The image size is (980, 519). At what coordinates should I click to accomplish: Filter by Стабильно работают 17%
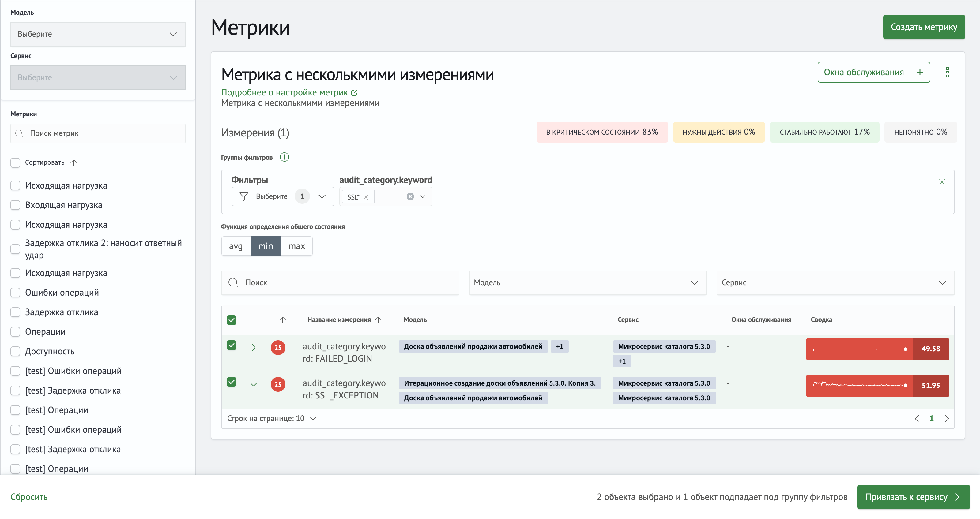(x=824, y=132)
